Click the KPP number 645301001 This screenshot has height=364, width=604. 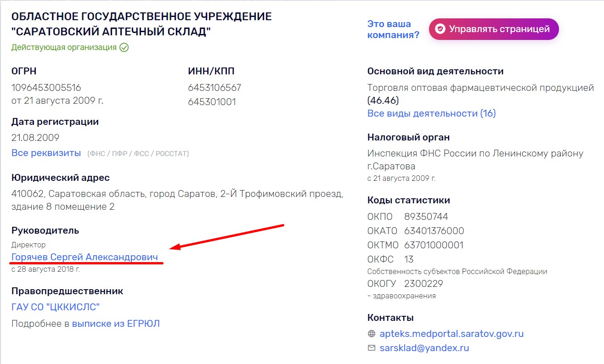(212, 102)
